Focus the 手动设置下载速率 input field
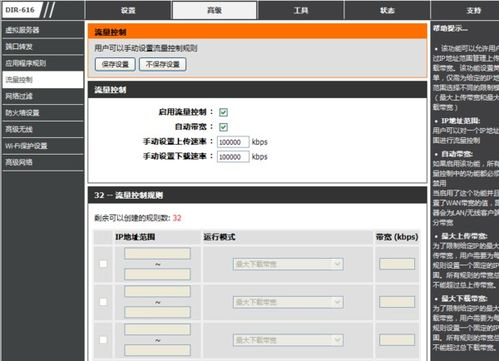Image resolution: width=499 pixels, height=361 pixels. pyautogui.click(x=233, y=157)
